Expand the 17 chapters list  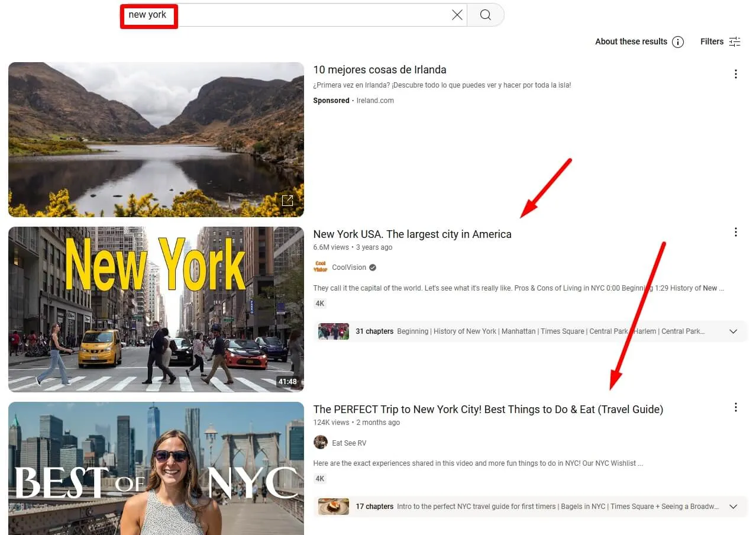pyautogui.click(x=734, y=507)
